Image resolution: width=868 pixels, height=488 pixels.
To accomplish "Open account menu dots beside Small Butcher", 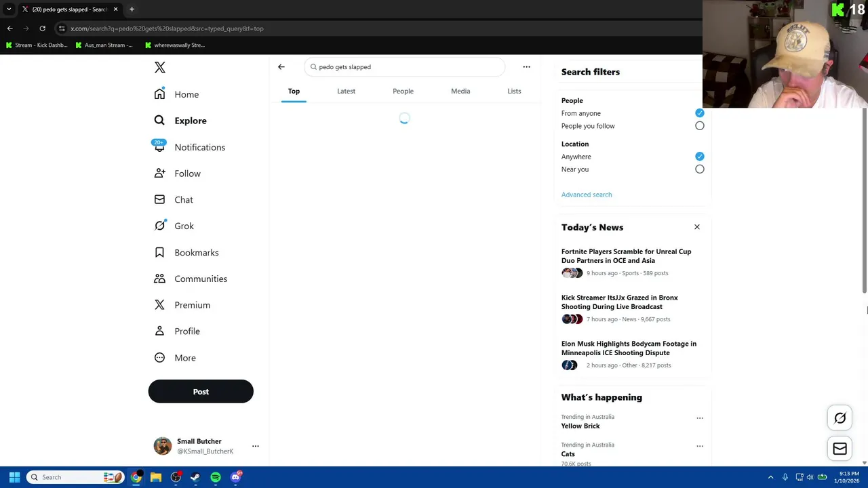I will [x=256, y=446].
